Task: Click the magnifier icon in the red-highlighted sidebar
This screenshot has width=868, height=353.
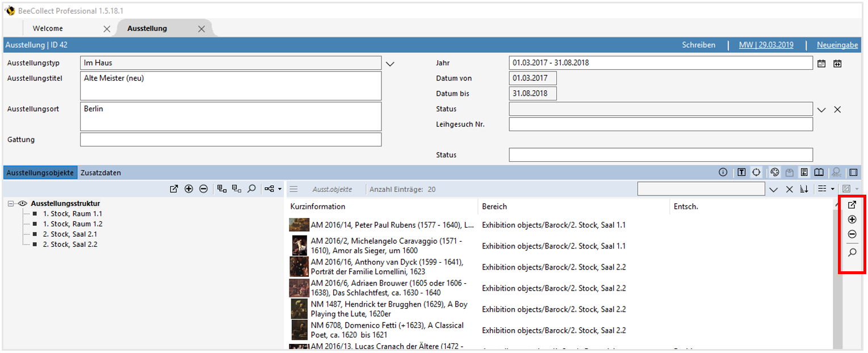Action: click(x=852, y=253)
